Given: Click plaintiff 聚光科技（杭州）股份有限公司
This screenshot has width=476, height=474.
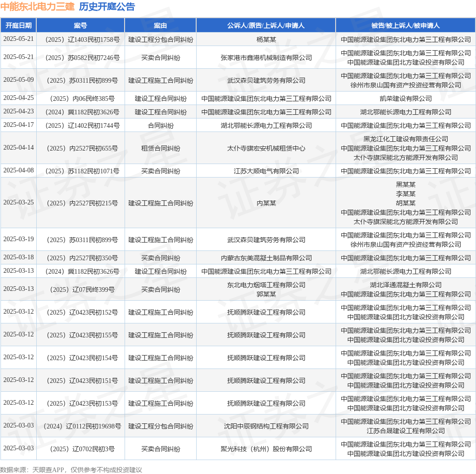Looking at the screenshot, I should [x=266, y=449].
